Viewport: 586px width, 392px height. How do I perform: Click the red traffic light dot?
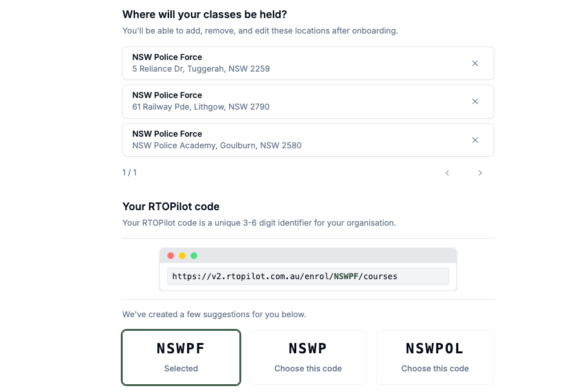pyautogui.click(x=170, y=255)
